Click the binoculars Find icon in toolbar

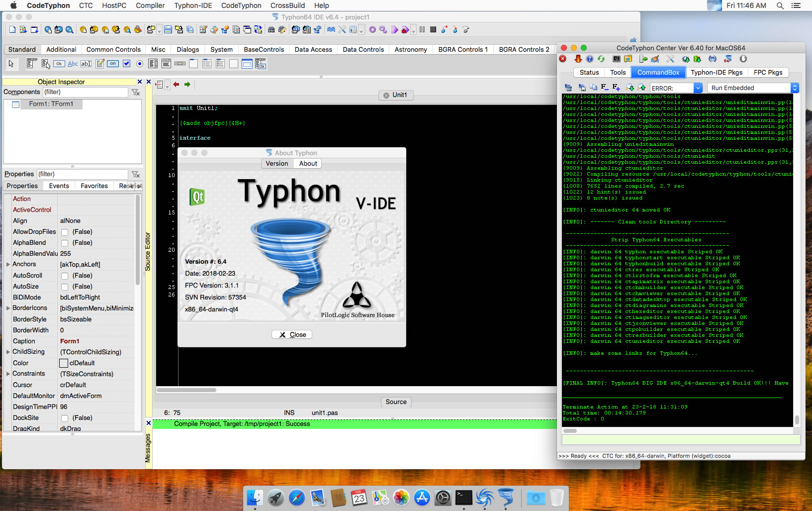[271, 30]
